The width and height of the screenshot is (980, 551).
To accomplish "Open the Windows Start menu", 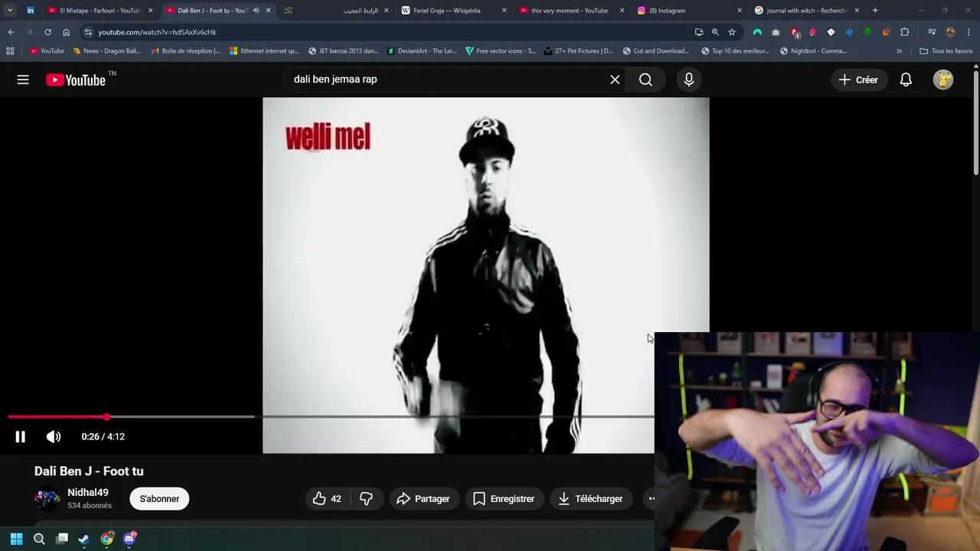I will point(16,539).
